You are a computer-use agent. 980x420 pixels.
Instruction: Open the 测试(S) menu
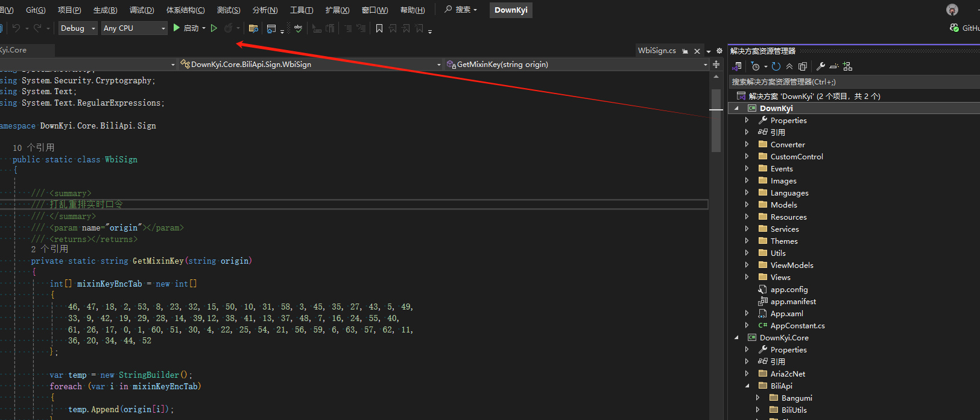click(229, 10)
